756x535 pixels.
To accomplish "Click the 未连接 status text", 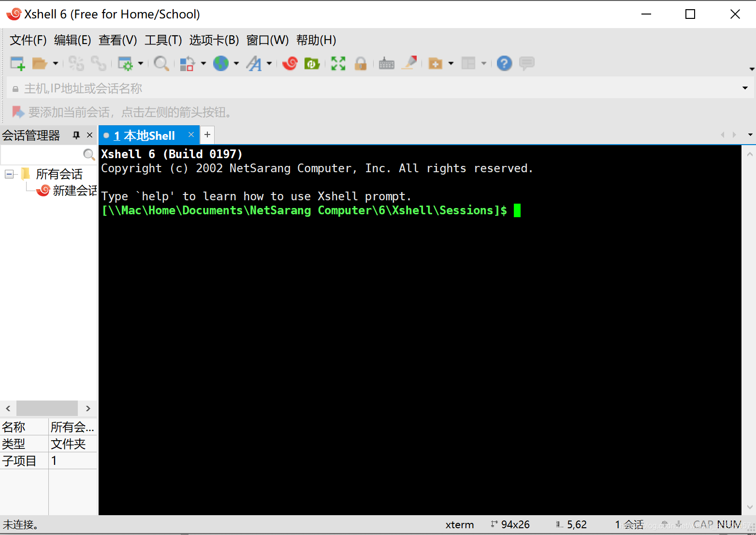I will coord(20,525).
